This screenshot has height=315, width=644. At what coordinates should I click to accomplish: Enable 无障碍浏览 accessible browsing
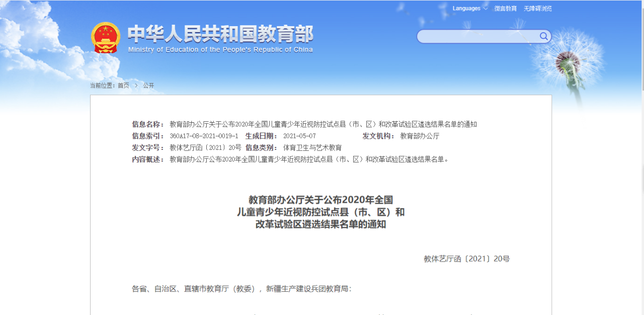[x=537, y=9]
